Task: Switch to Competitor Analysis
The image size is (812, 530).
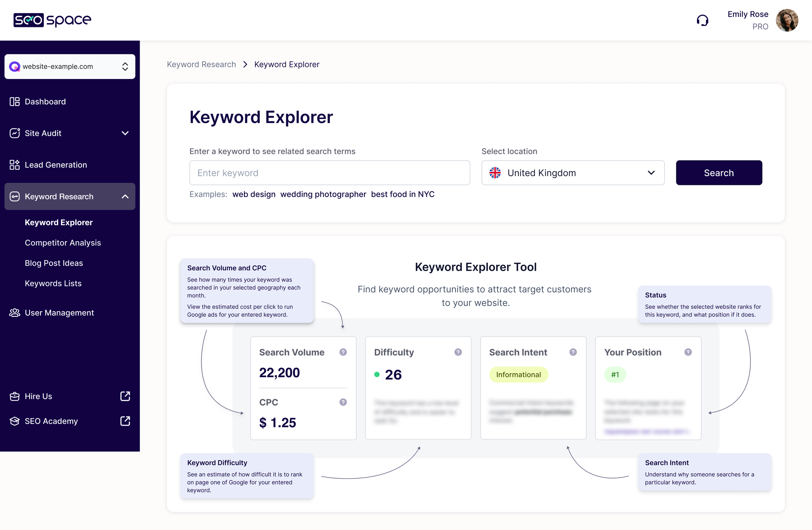Action: pyautogui.click(x=63, y=243)
